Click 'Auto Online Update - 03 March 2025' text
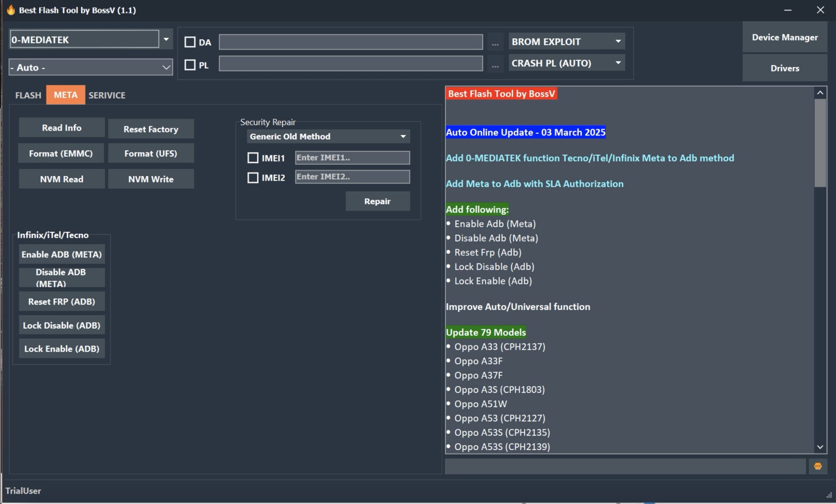 point(525,132)
